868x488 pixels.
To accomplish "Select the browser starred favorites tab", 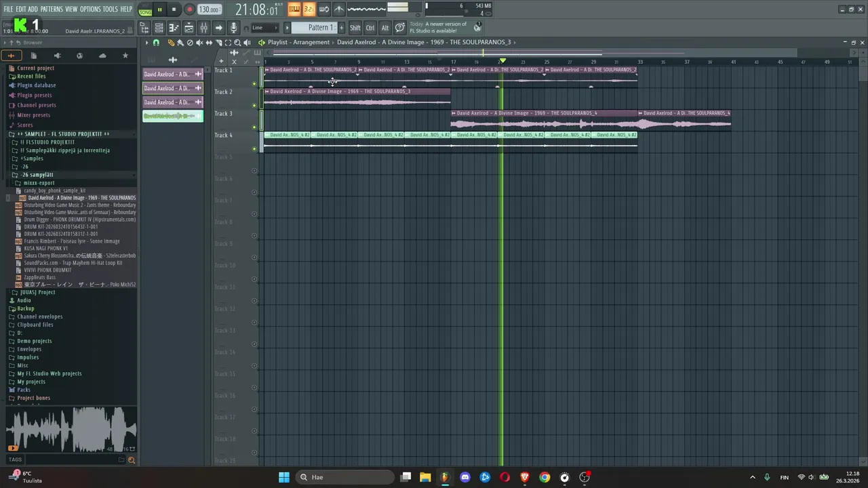I will [125, 56].
